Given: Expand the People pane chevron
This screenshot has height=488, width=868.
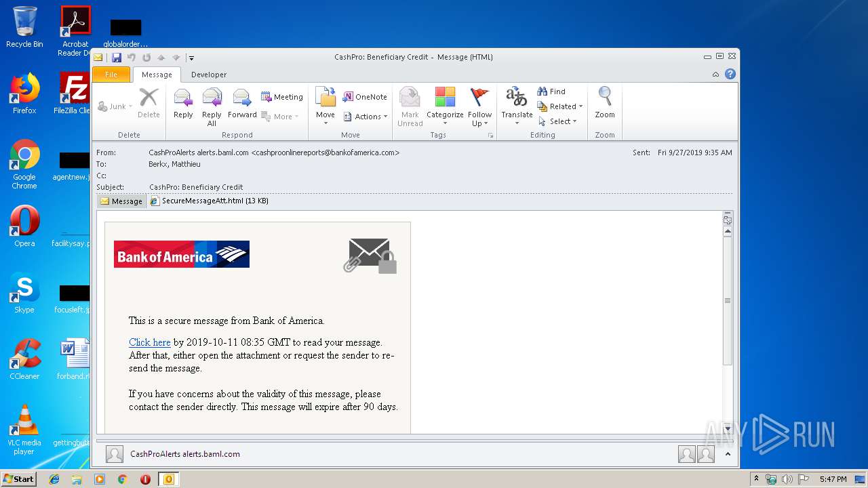Looking at the screenshot, I should pos(727,454).
